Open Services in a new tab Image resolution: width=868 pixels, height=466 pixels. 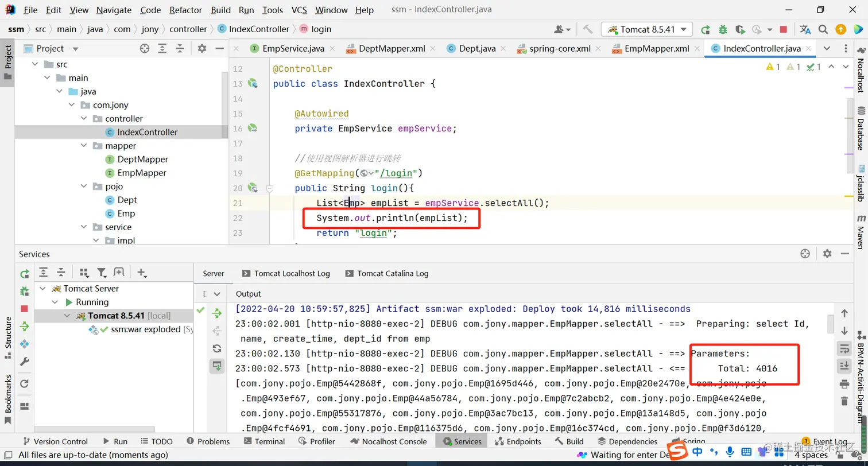[x=119, y=273]
